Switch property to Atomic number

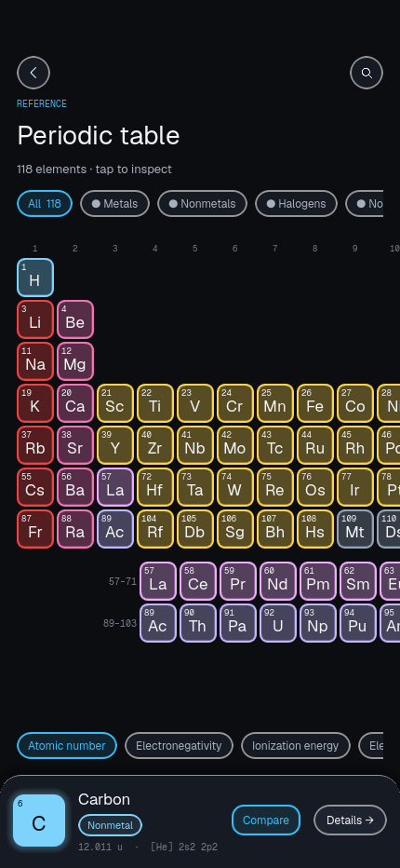click(67, 746)
